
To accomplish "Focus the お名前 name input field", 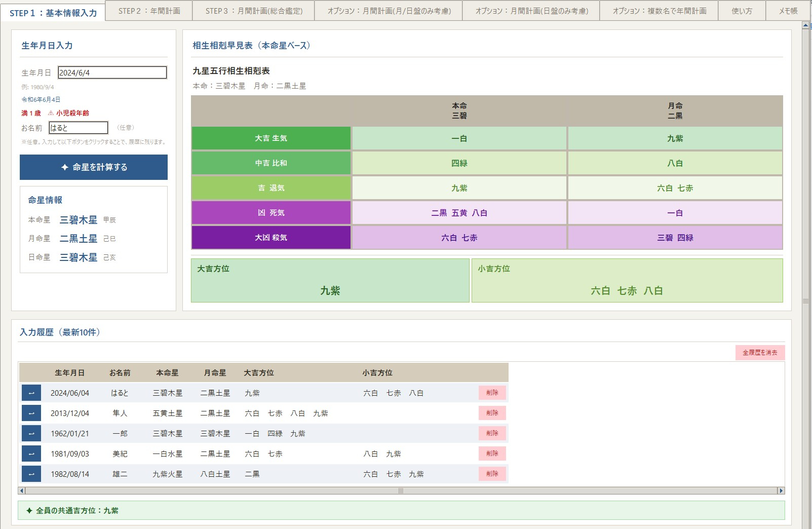I will pos(79,128).
